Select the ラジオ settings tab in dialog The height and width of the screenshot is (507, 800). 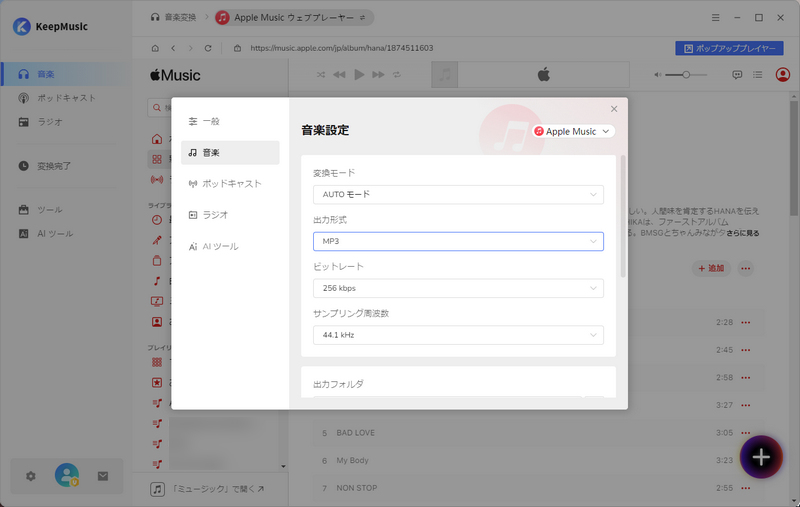230,215
